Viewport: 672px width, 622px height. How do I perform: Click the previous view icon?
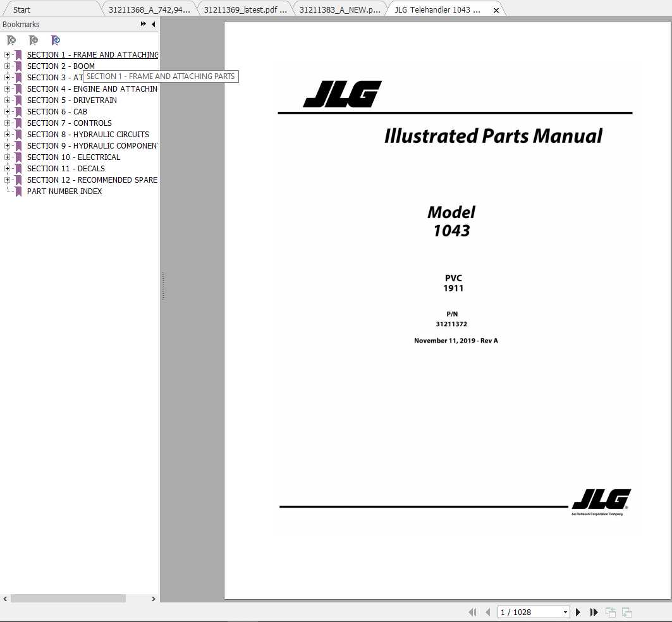pyautogui.click(x=611, y=612)
